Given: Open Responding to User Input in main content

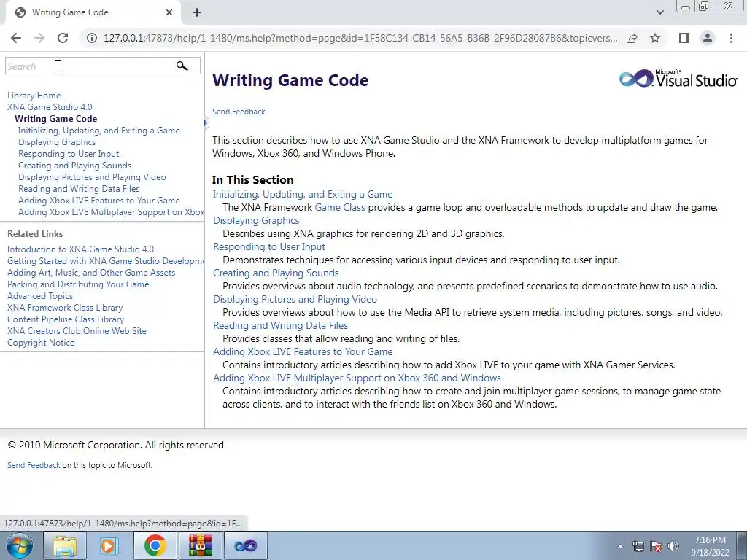Looking at the screenshot, I should (269, 246).
